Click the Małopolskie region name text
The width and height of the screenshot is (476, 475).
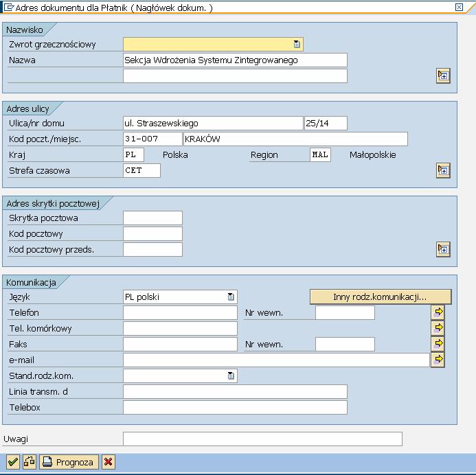pos(372,155)
